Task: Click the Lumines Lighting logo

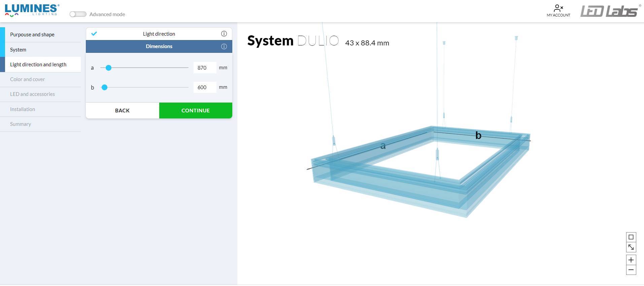Action: pos(32,10)
